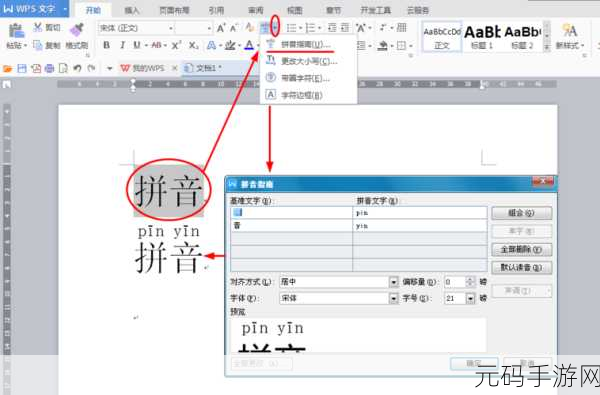
Task: Click the text effects outlined A icon
Action: point(211,45)
